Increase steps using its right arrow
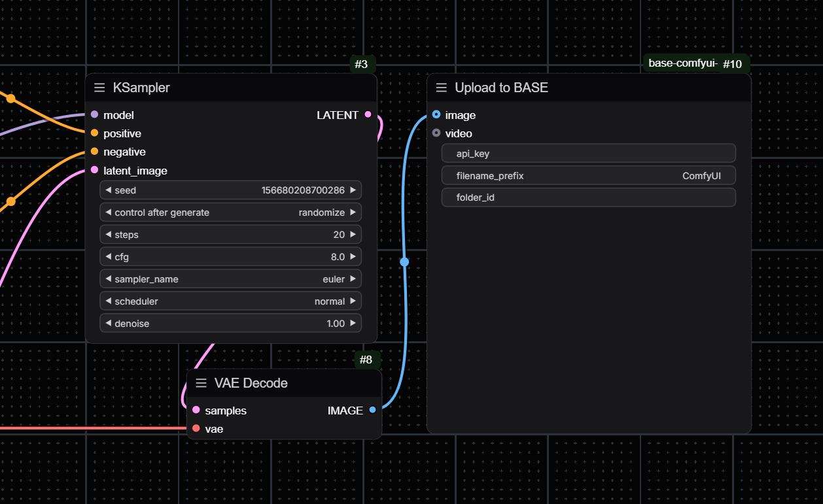This screenshot has height=504, width=823. tap(354, 234)
